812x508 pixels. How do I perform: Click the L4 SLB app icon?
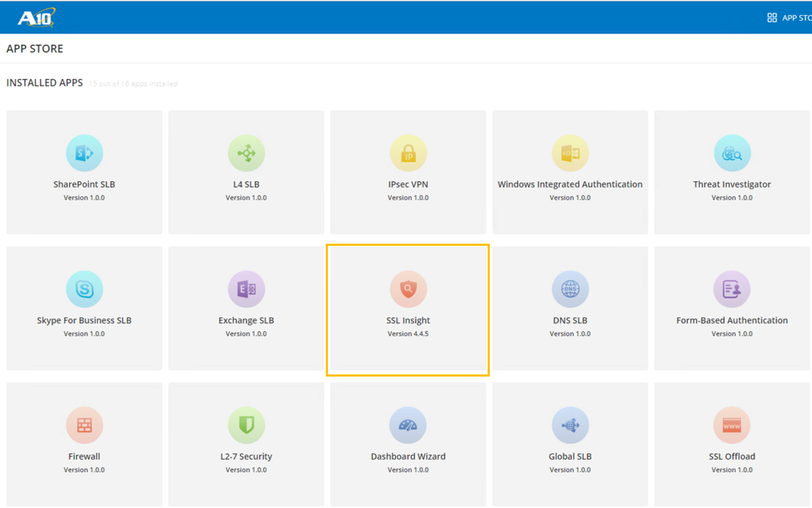tap(246, 153)
